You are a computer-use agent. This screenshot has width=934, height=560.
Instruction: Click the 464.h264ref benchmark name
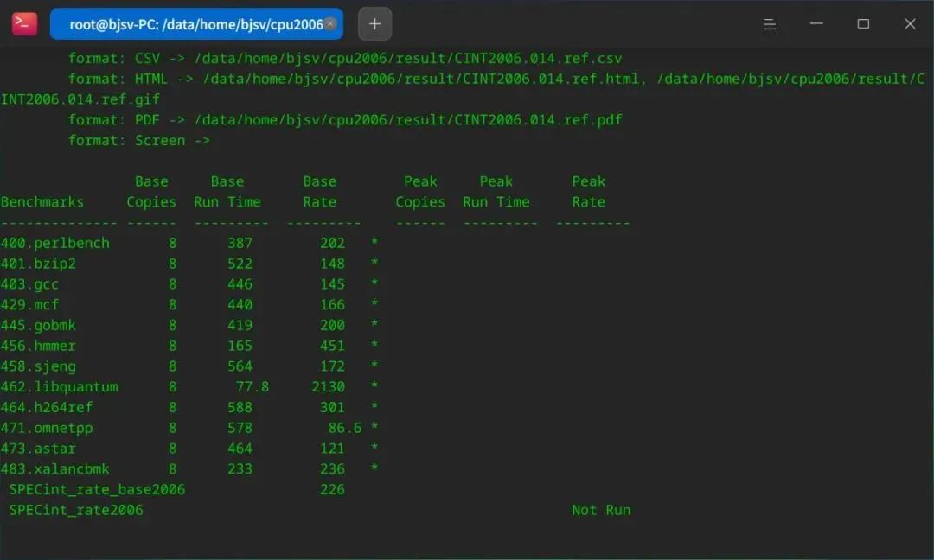pos(47,407)
